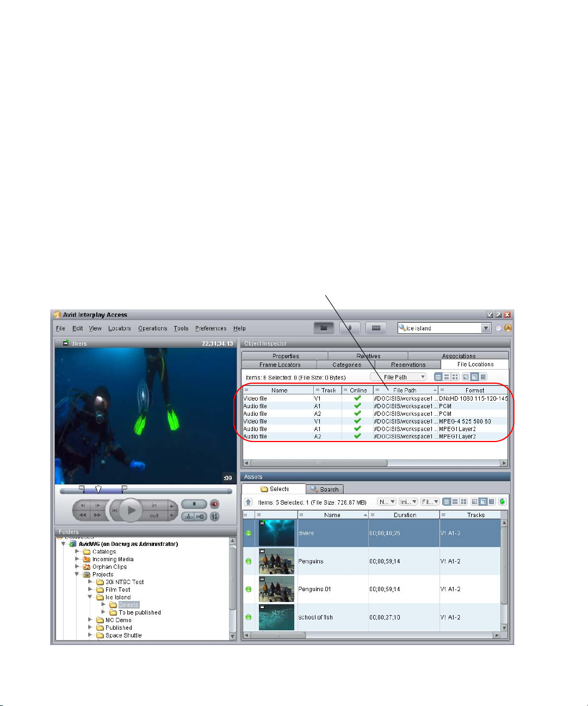The height and width of the screenshot is (706, 588).
Task: Click the mark 'out' button
Action: point(154,515)
